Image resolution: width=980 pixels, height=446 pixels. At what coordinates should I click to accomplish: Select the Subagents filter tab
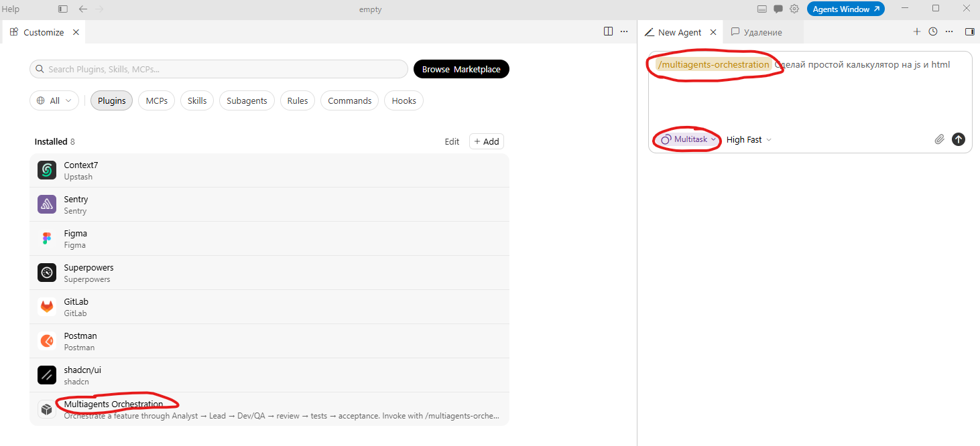247,100
